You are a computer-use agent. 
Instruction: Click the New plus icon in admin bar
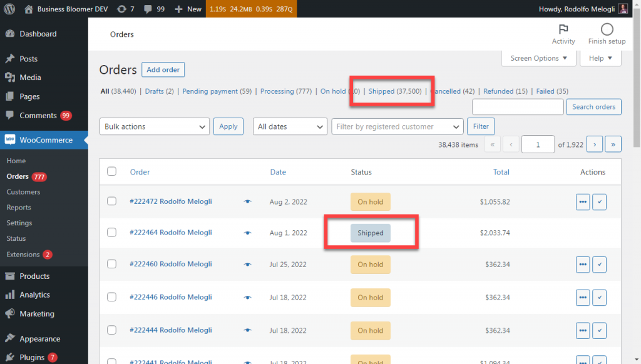coord(178,9)
